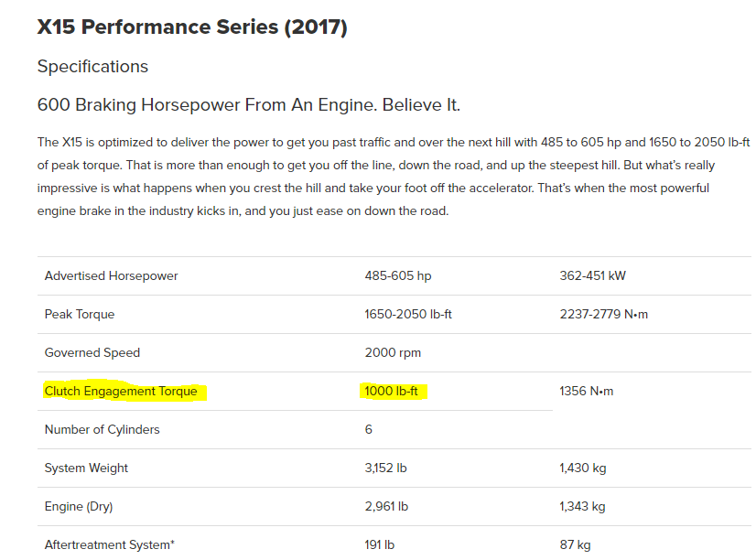Click the Aftertreatment System* label
This screenshot has height=560, width=756.
(109, 545)
